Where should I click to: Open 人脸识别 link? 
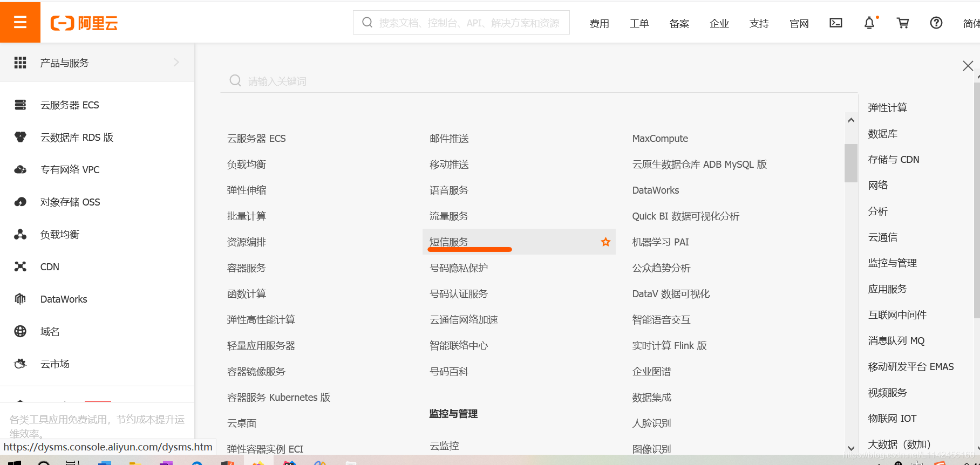[x=651, y=423]
